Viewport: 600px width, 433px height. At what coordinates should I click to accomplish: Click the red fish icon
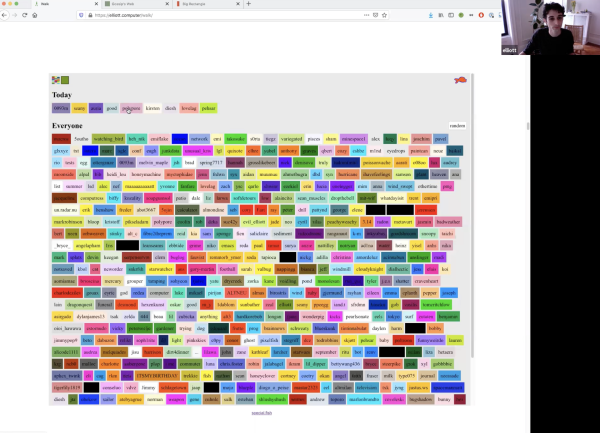click(x=459, y=80)
